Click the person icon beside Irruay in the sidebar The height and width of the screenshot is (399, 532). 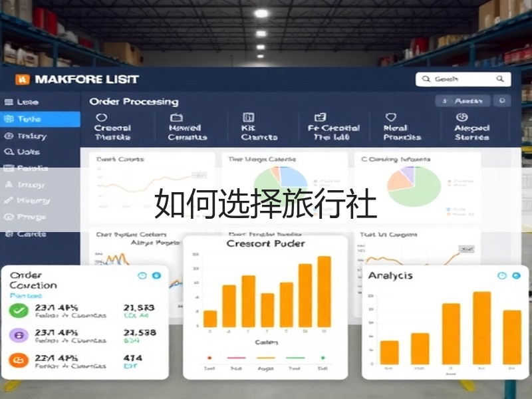tap(9, 185)
